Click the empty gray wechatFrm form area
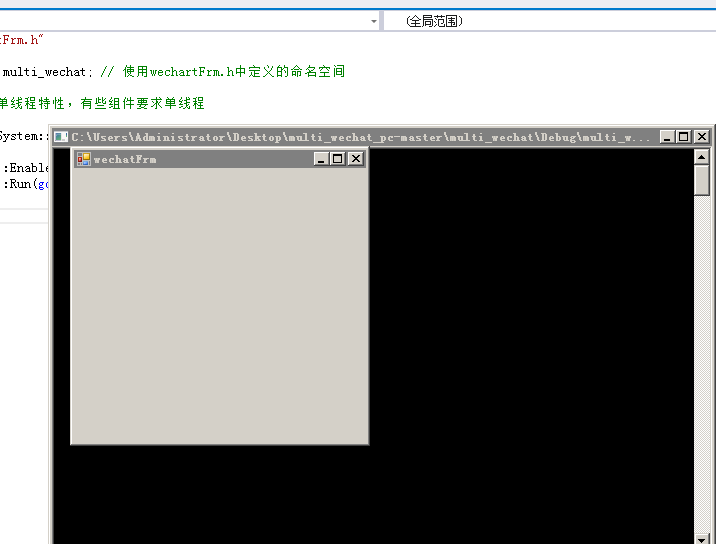Viewport: 716px width, 544px height. [220, 300]
